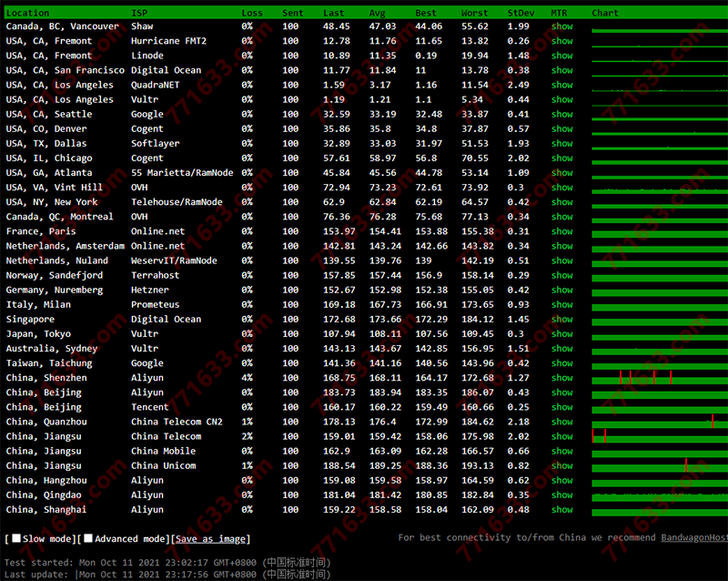The width and height of the screenshot is (728, 581).
Task: Click show for Italy, Milan
Action: pos(561,304)
